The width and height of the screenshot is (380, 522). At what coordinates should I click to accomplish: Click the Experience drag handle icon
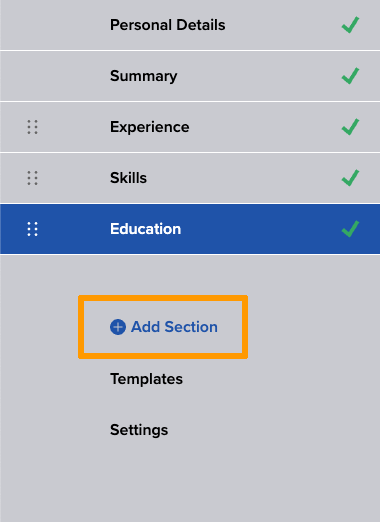pos(32,127)
